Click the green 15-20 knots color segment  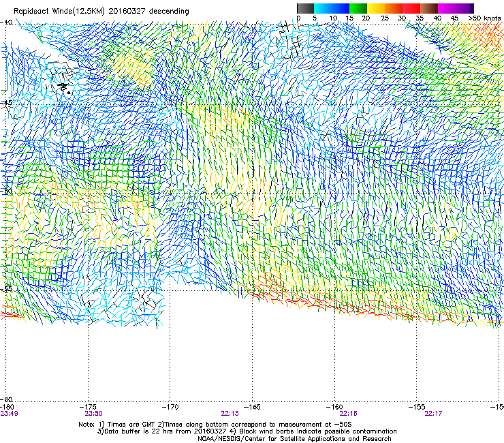pyautogui.click(x=358, y=8)
